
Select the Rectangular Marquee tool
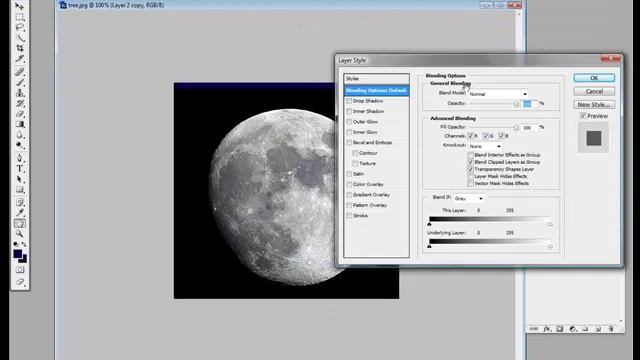20,17
